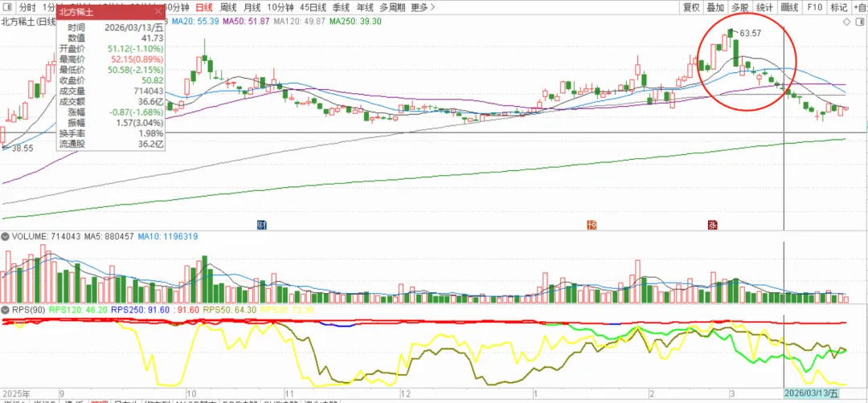Click the 时间 2026/03/13/五 row in popup

pos(111,27)
